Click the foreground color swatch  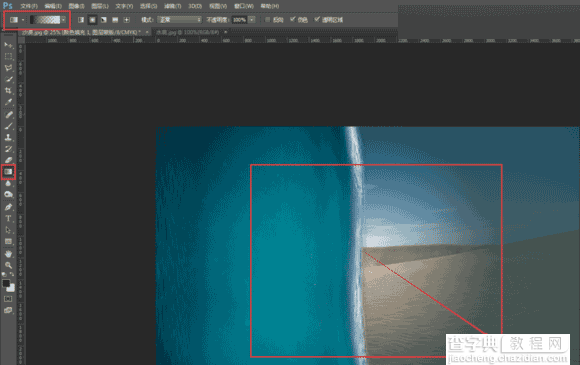point(6,284)
